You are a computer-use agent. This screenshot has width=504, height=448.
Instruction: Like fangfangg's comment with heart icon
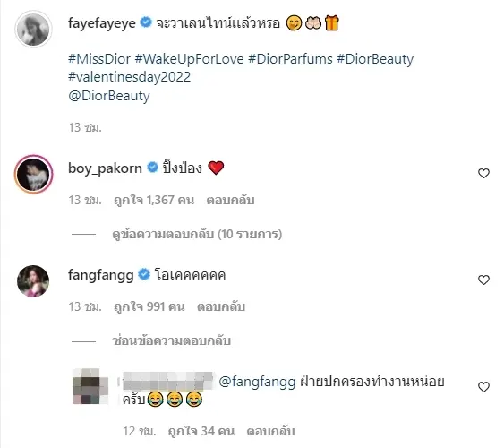[x=483, y=280]
